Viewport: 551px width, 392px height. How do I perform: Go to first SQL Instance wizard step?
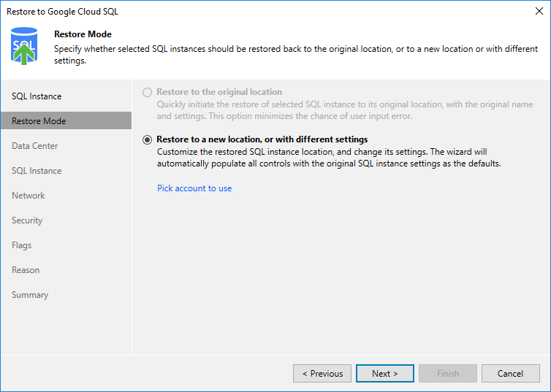click(x=37, y=96)
